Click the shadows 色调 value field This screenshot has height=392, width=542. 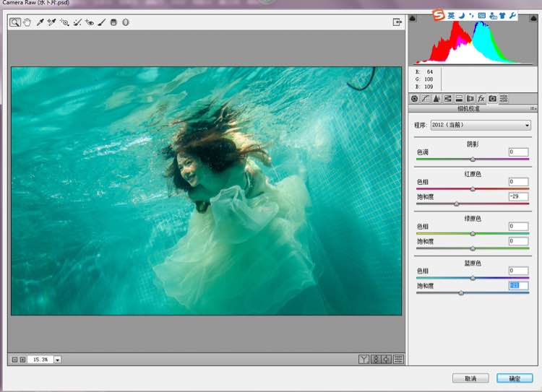coord(518,152)
